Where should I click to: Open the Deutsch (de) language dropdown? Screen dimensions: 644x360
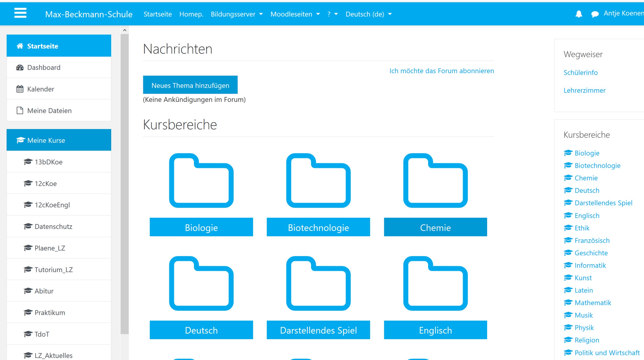368,14
